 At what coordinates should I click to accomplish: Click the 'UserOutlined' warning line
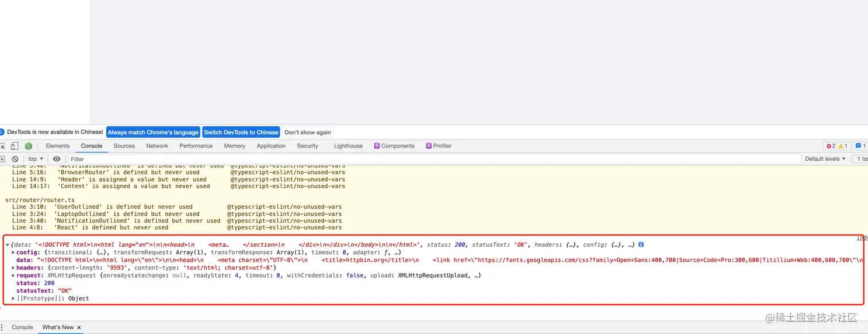177,207
